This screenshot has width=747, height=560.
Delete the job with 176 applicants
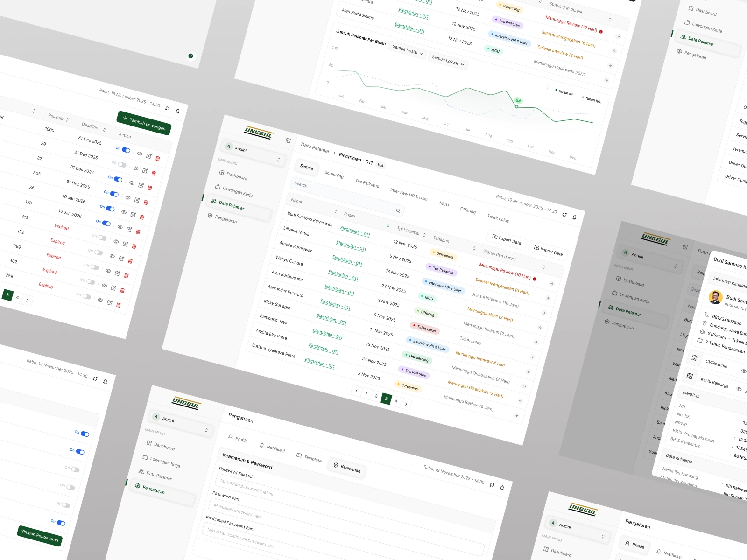click(x=138, y=231)
